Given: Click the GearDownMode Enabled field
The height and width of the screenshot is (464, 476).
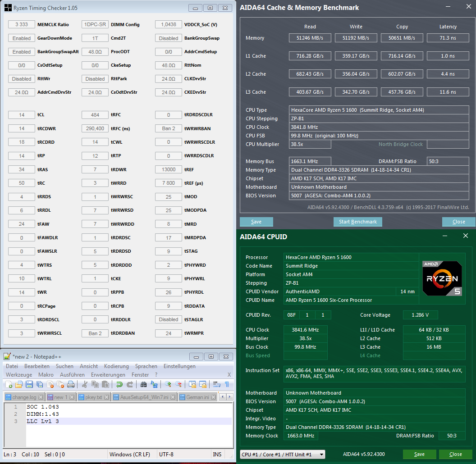Looking at the screenshot, I should click(22, 38).
